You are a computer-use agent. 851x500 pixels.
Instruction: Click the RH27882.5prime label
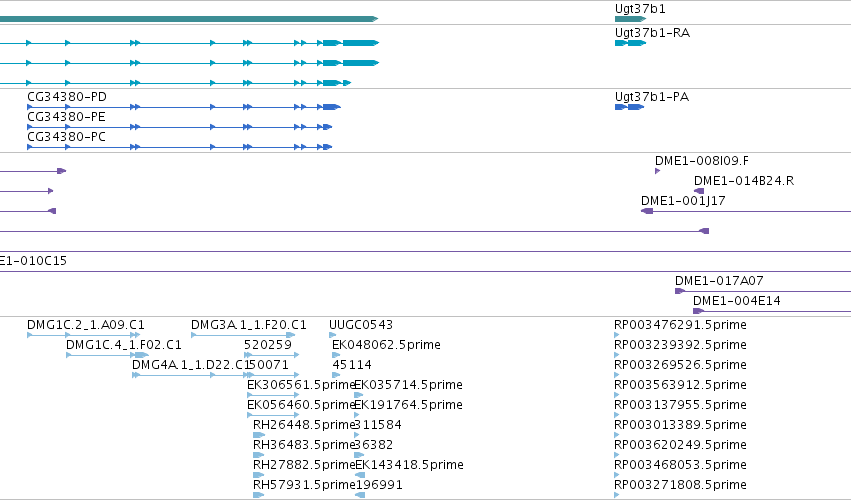click(304, 465)
